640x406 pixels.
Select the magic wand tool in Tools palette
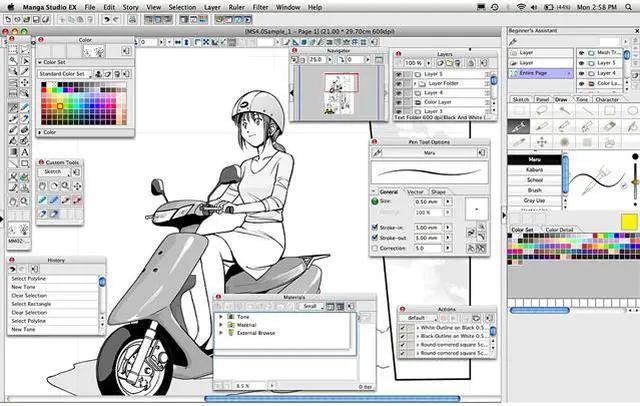[13, 61]
